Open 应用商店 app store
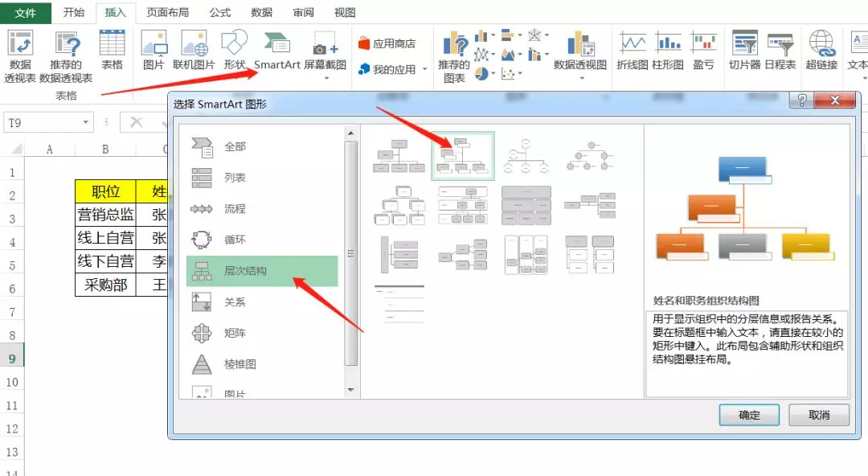The width and height of the screenshot is (868, 476). [x=387, y=43]
